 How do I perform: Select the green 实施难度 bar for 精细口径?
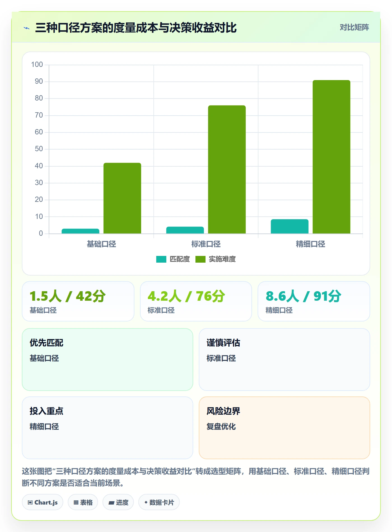(332, 157)
